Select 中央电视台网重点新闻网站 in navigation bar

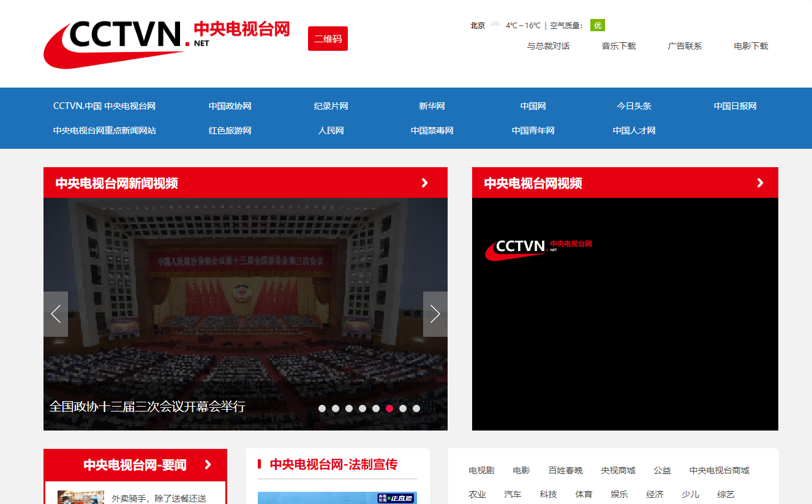[104, 130]
